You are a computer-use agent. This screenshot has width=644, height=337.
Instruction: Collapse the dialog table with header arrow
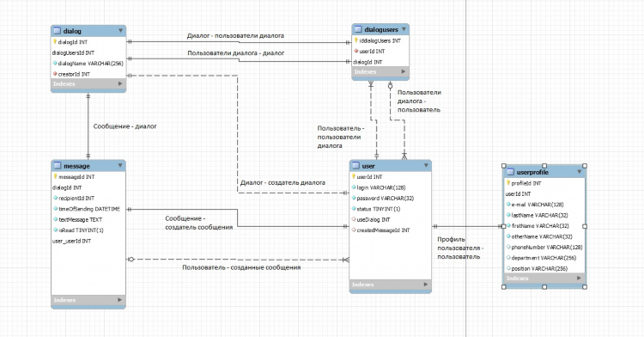pos(120,30)
